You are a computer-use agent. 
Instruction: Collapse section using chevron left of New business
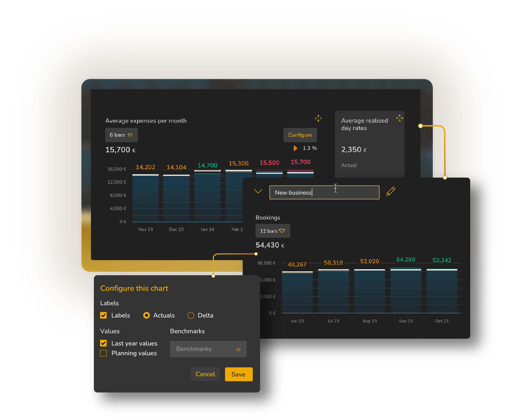tap(258, 191)
